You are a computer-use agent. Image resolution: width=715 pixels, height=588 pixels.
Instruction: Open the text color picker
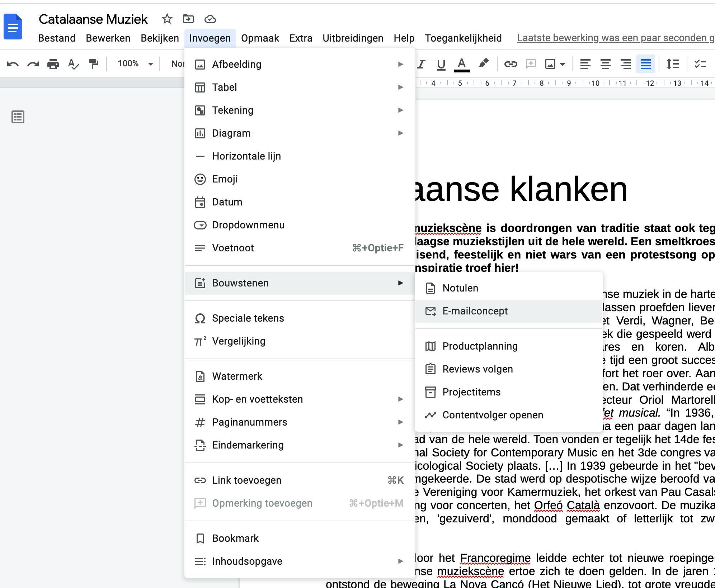[x=462, y=64]
